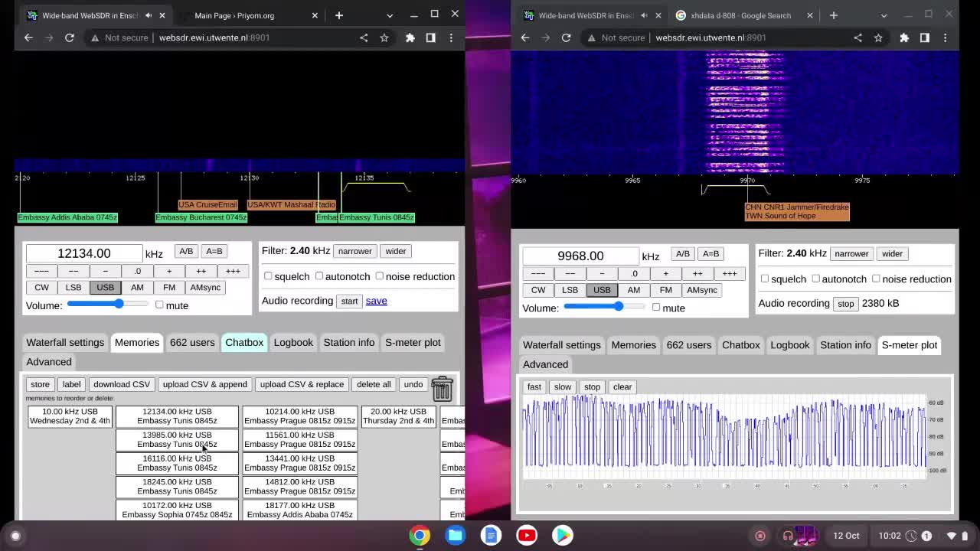Open the system status tray clock
The height and width of the screenshot is (551, 980).
coord(890,536)
